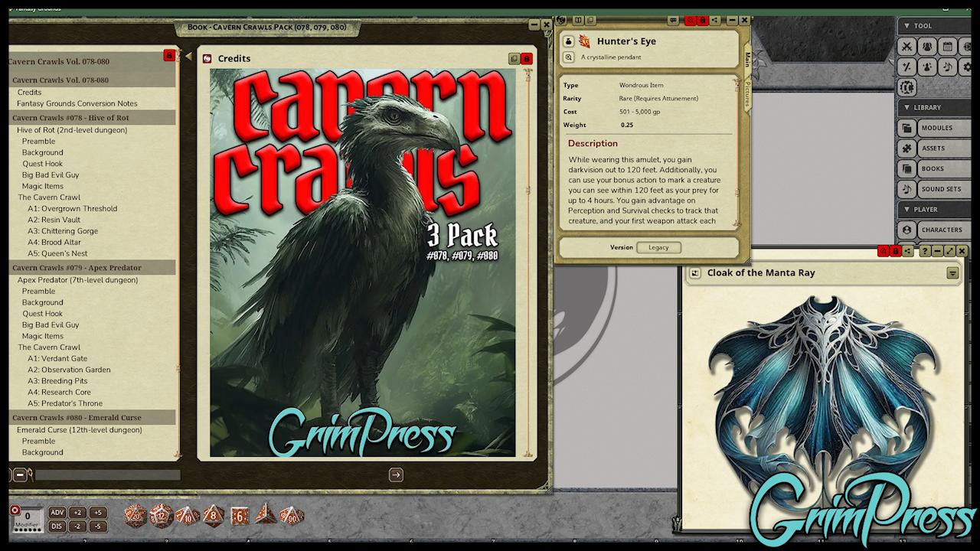Click the chat bubble icon on Hunter's Eye window
The image size is (980, 551).
tap(674, 20)
